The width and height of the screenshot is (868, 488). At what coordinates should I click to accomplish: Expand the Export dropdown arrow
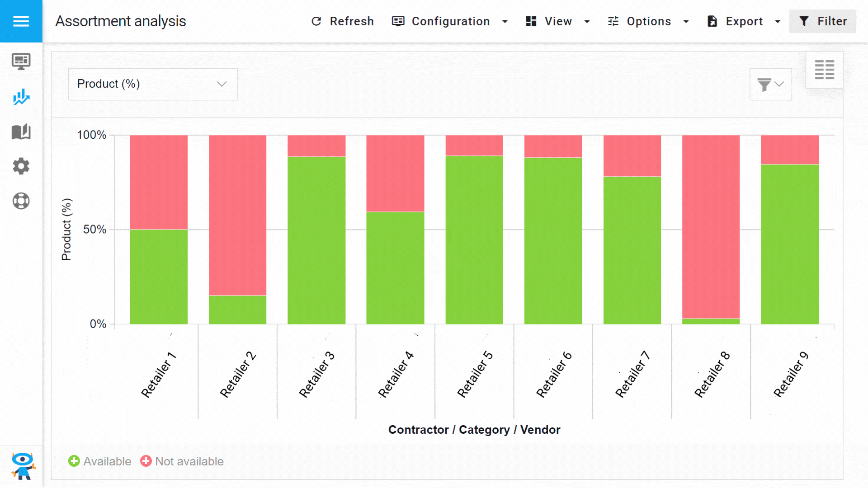[x=777, y=21]
